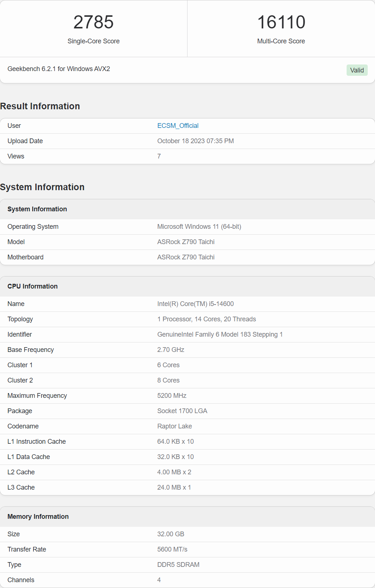This screenshot has width=375, height=588.
Task: Click the Topology row value with 14 Cores
Action: [206, 319]
